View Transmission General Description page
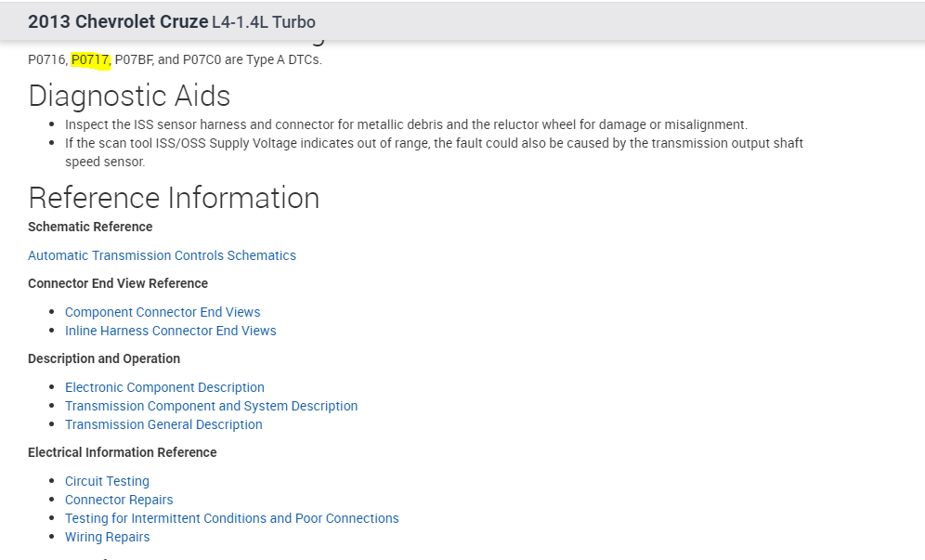The width and height of the screenshot is (925, 560). pyautogui.click(x=163, y=424)
